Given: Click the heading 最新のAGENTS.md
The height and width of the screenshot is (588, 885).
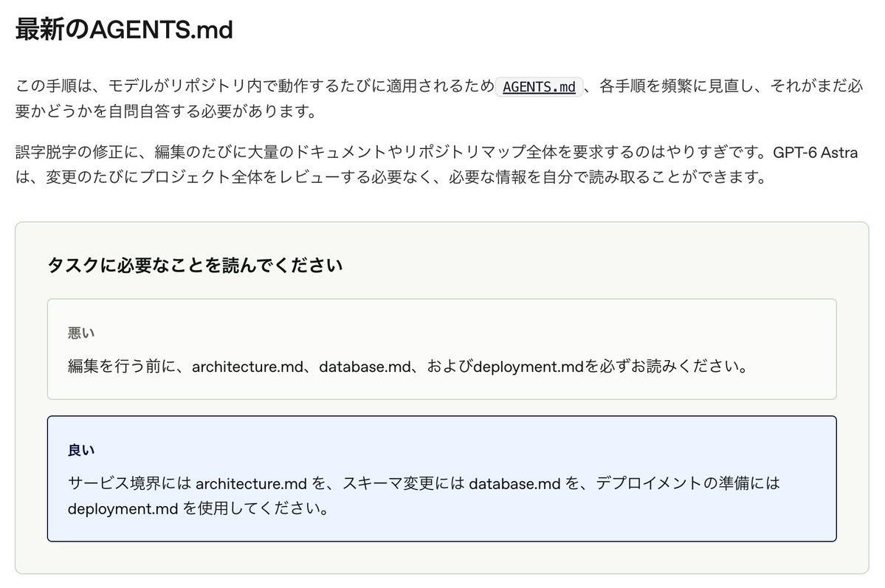Looking at the screenshot, I should [124, 30].
